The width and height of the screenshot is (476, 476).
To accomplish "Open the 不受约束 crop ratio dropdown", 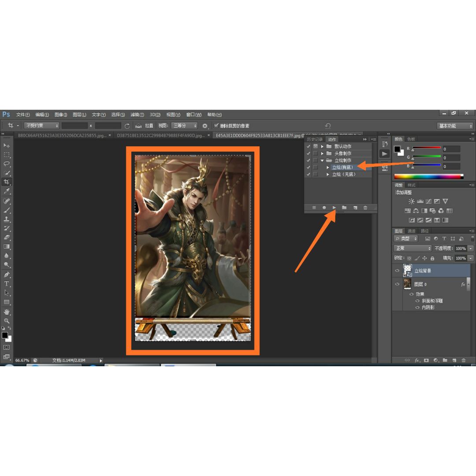I will pyautogui.click(x=41, y=126).
